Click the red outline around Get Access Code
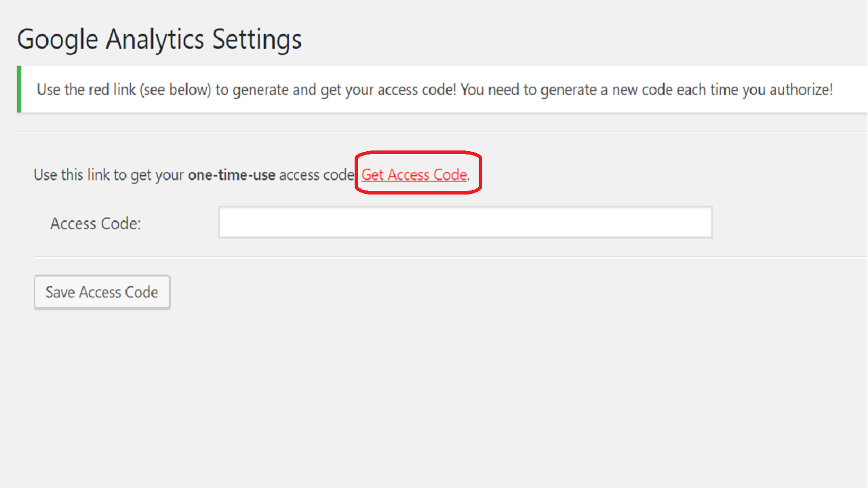The height and width of the screenshot is (488, 868). click(x=418, y=153)
